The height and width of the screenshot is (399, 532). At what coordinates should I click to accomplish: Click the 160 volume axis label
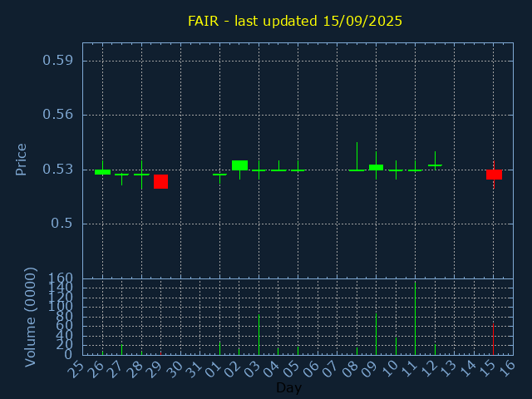(x=61, y=278)
